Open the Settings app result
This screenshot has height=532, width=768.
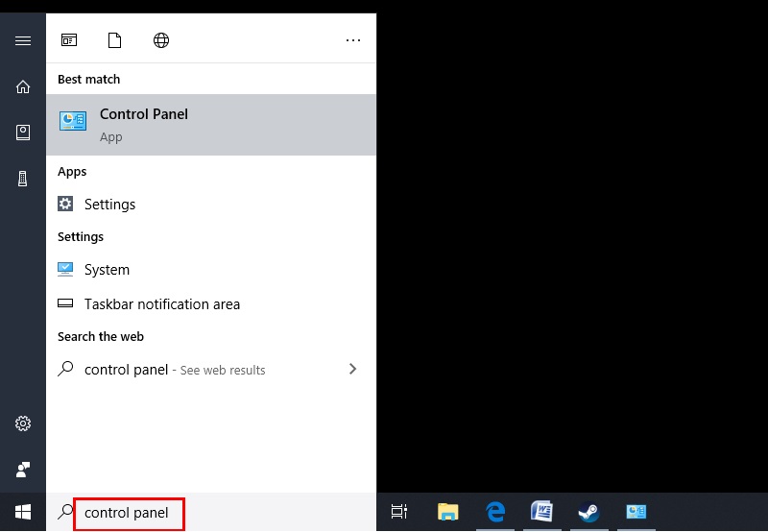(211, 204)
